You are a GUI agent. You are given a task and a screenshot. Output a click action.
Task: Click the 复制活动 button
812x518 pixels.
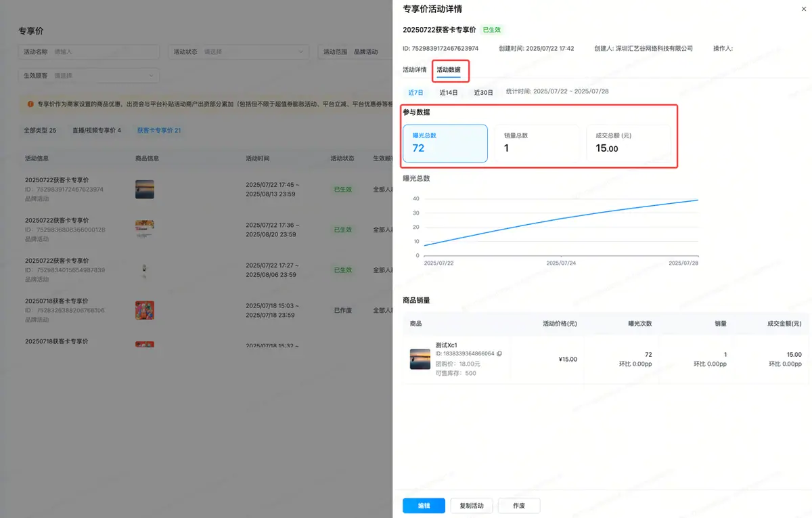(x=472, y=506)
